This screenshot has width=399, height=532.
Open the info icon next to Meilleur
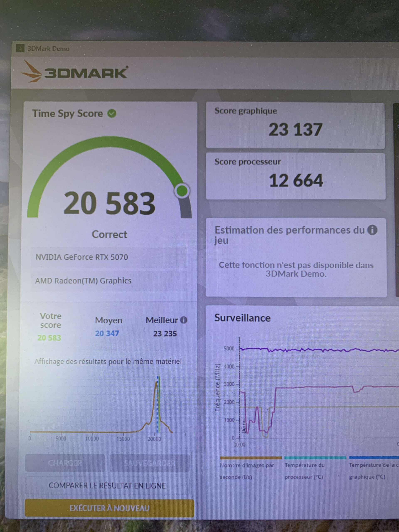(x=183, y=320)
